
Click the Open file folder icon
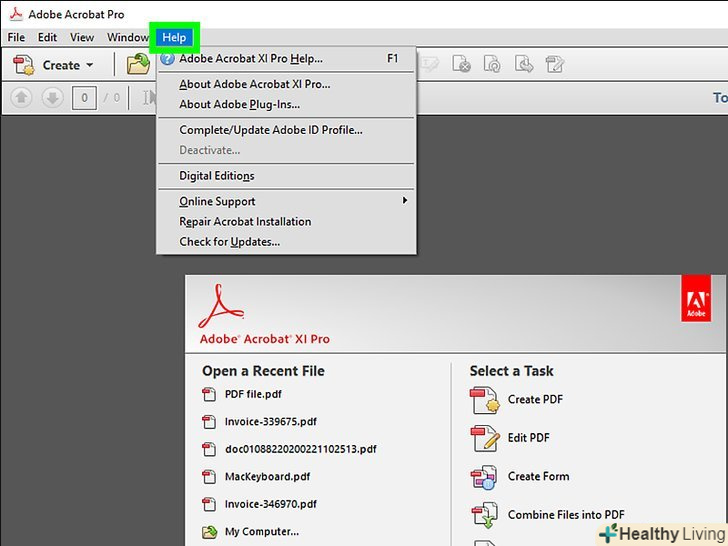coord(138,64)
